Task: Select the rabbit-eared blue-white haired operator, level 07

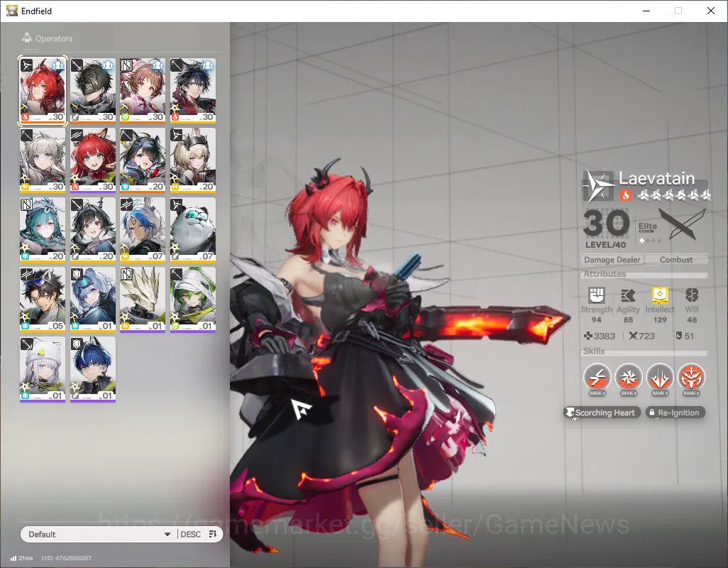Action: click(x=143, y=230)
